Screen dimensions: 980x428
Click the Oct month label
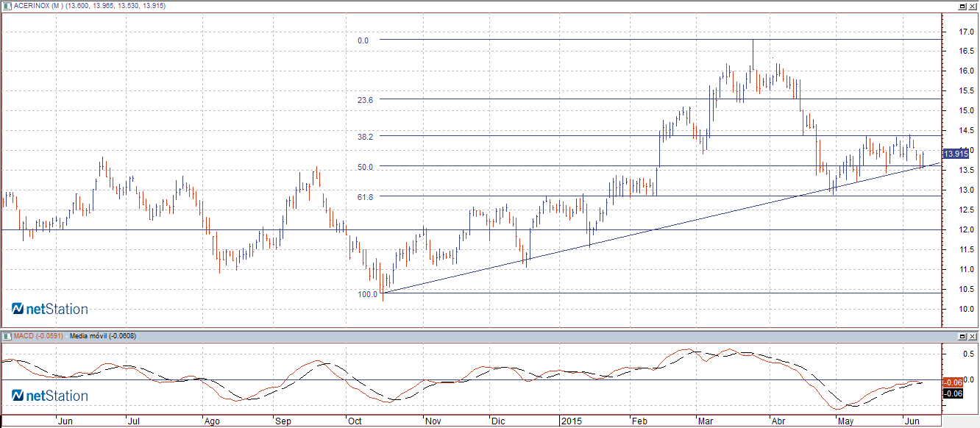click(x=355, y=422)
